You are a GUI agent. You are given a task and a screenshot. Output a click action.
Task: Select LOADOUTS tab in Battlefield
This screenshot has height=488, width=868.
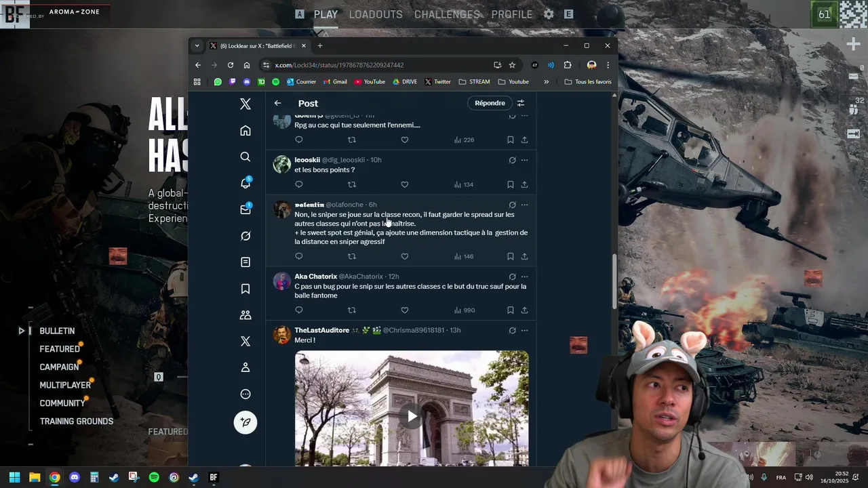[376, 14]
